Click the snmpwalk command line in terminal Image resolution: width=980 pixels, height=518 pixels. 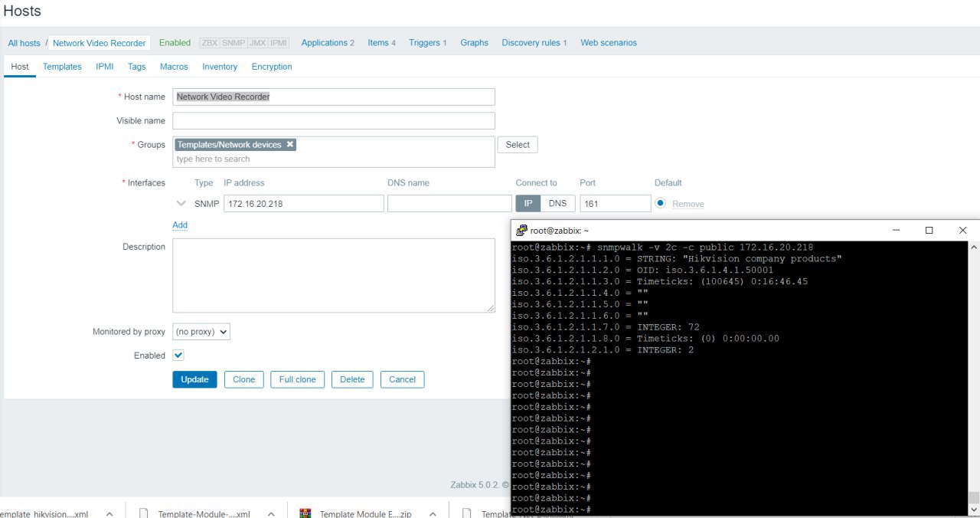pyautogui.click(x=663, y=248)
